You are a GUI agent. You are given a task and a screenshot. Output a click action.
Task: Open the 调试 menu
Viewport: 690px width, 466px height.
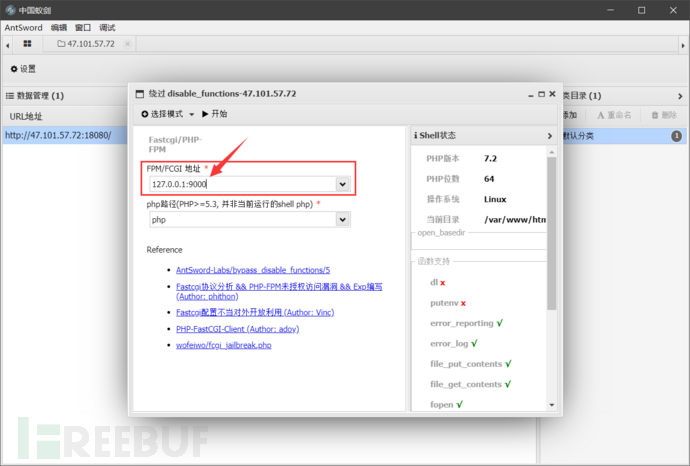pyautogui.click(x=107, y=28)
